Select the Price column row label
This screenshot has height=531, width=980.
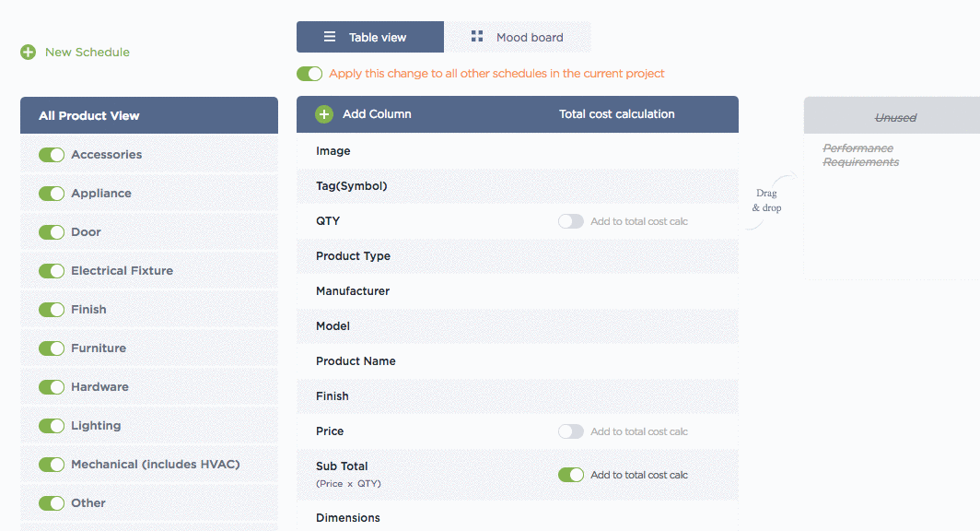tap(330, 431)
